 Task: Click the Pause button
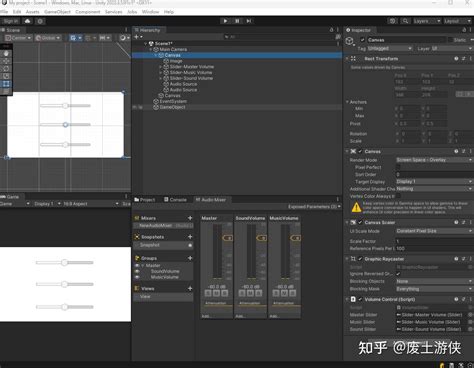tap(237, 21)
